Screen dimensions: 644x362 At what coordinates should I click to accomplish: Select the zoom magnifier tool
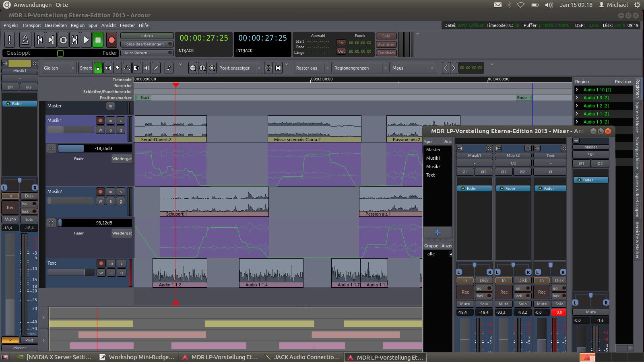click(x=118, y=68)
